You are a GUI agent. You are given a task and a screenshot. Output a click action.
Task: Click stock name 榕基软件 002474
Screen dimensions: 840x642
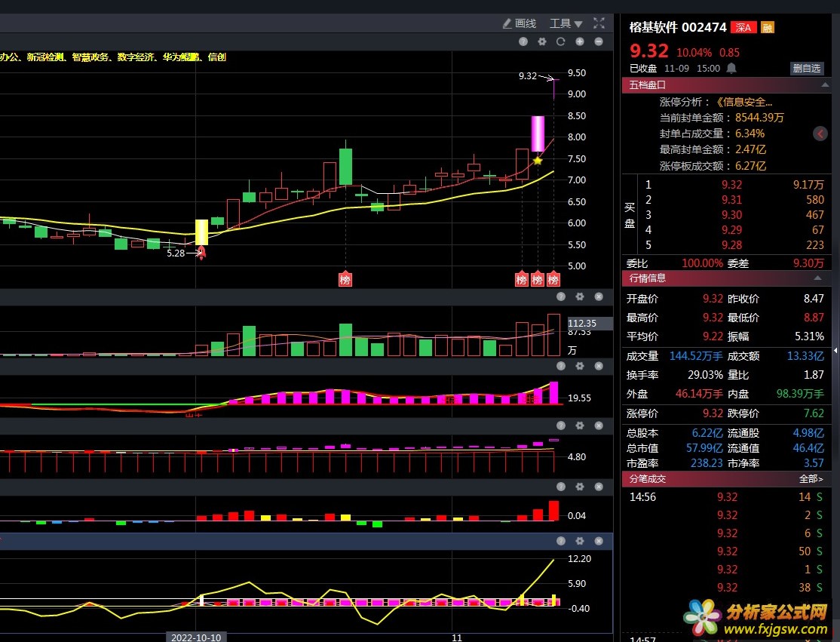678,27
